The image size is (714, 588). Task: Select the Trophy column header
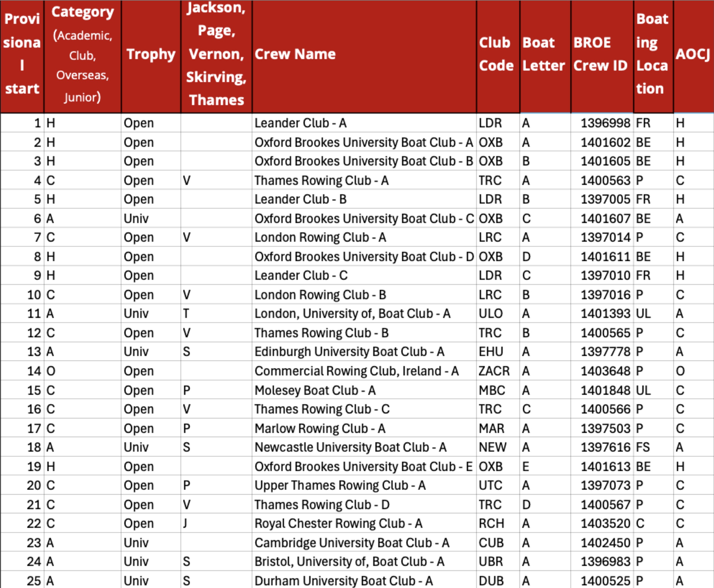coord(151,54)
